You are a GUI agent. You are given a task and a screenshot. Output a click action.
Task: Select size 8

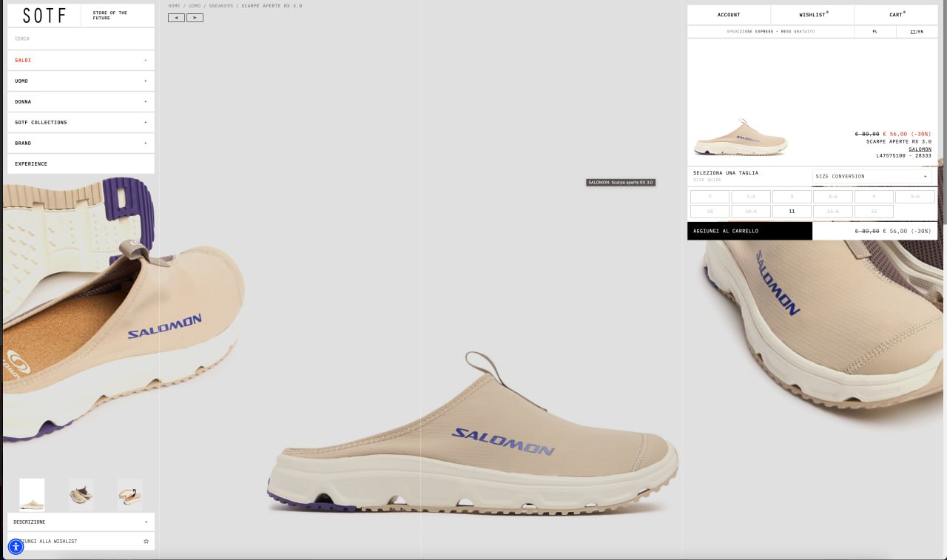click(792, 197)
